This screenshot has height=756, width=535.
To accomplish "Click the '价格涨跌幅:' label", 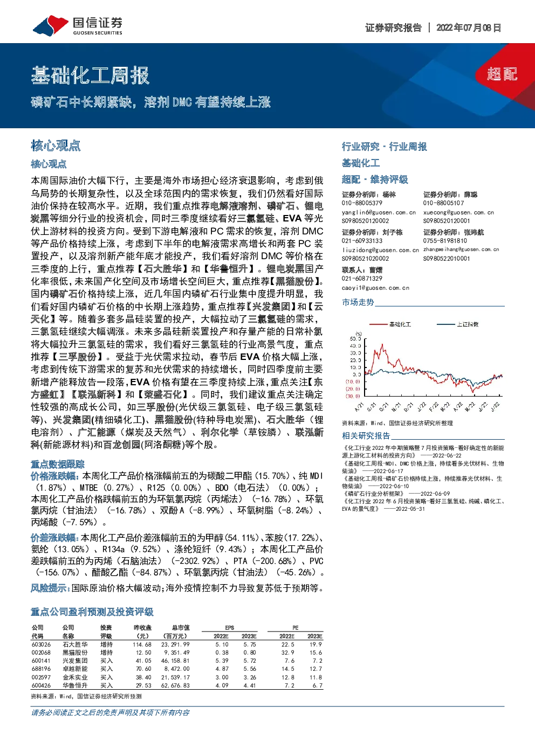I will coord(56,476).
